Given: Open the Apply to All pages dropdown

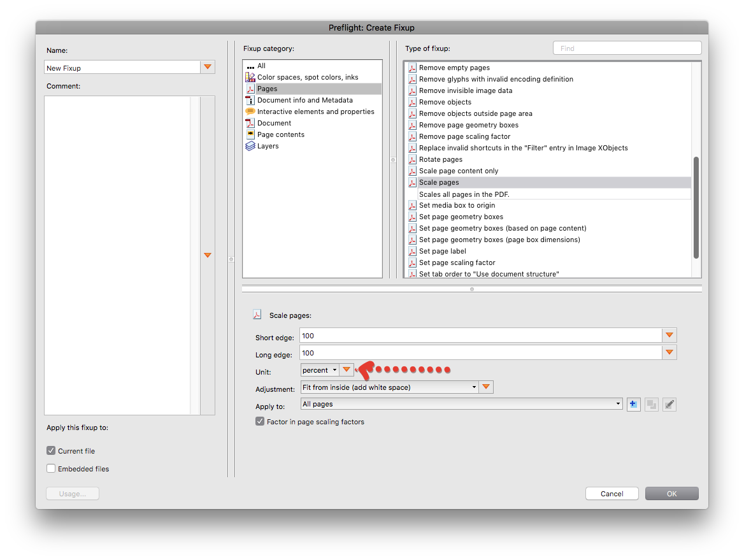Looking at the screenshot, I should pos(461,404).
